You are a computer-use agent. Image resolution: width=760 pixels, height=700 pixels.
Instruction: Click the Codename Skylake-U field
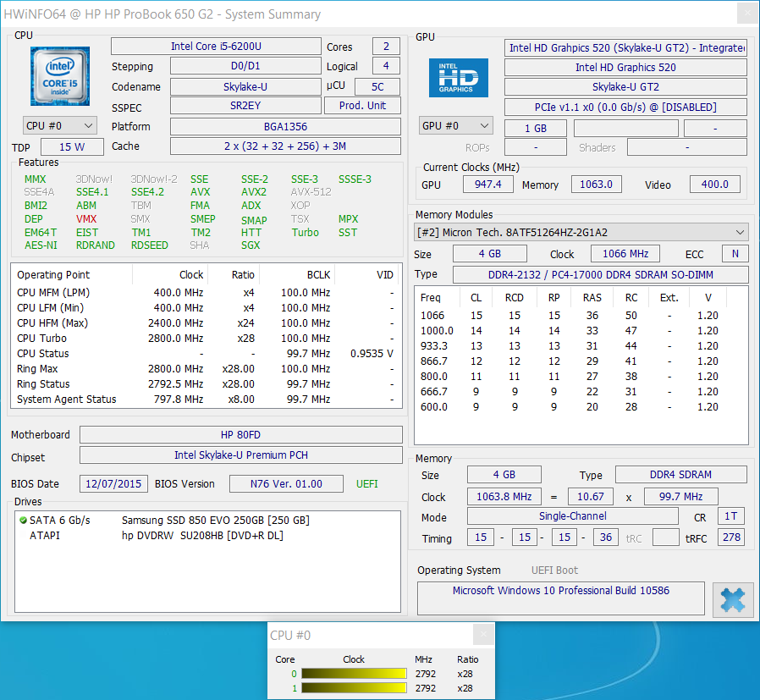[x=245, y=87]
